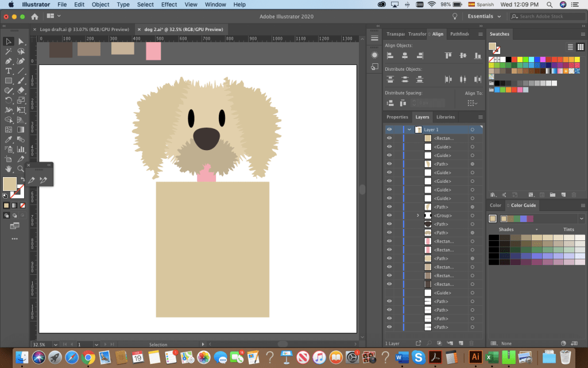
Task: Expand the Group item in Layers
Action: [418, 216]
